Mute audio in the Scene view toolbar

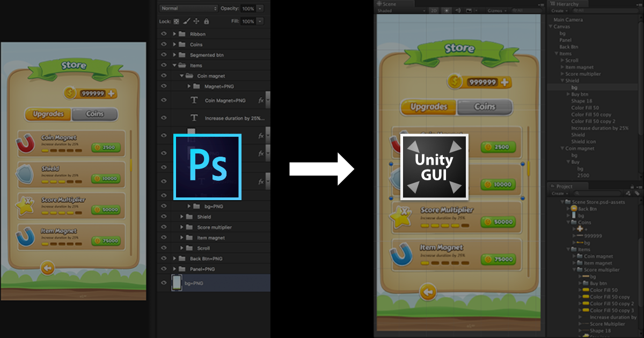(x=457, y=11)
